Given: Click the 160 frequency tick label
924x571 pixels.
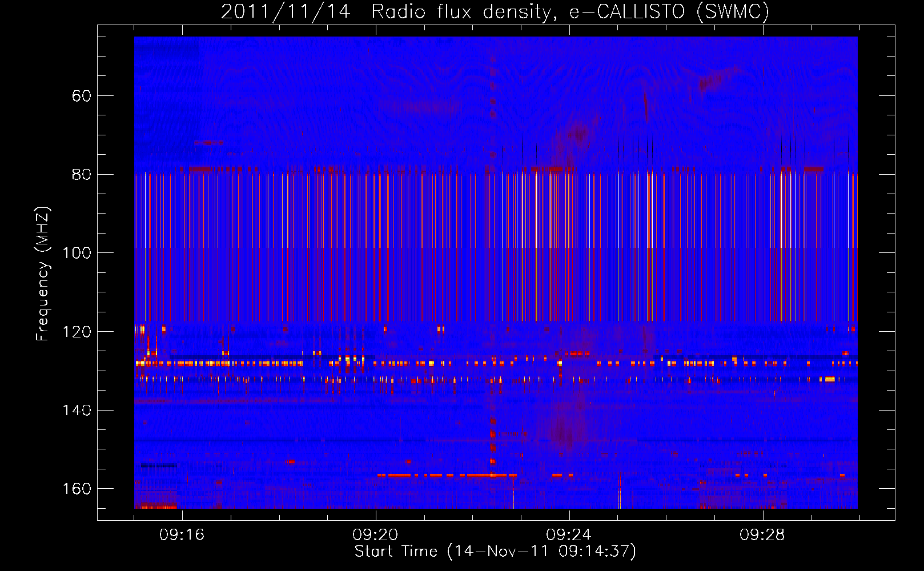Looking at the screenshot, I should pos(77,489).
